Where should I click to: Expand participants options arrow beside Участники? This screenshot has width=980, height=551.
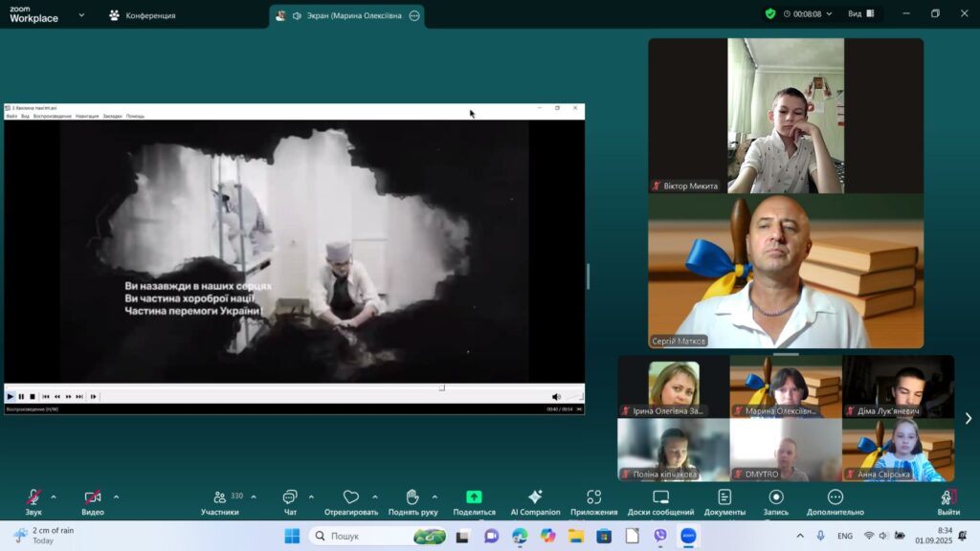[254, 497]
